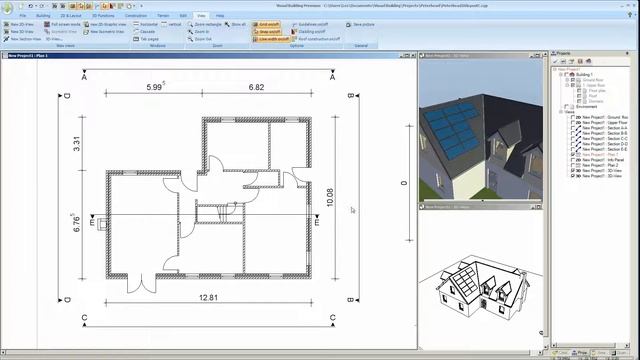Click Zoom in
This screenshot has height=360, width=640.
click(x=198, y=31)
